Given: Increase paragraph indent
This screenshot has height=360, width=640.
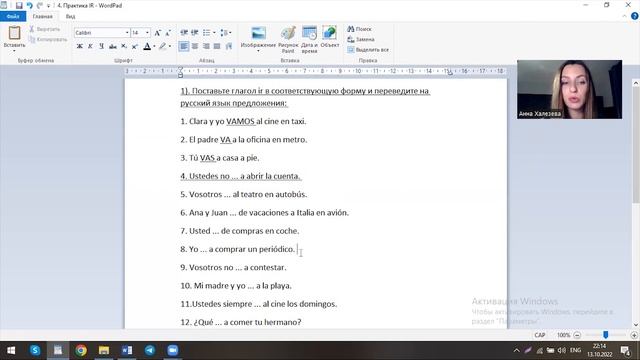Looking at the screenshot, I should [195, 33].
